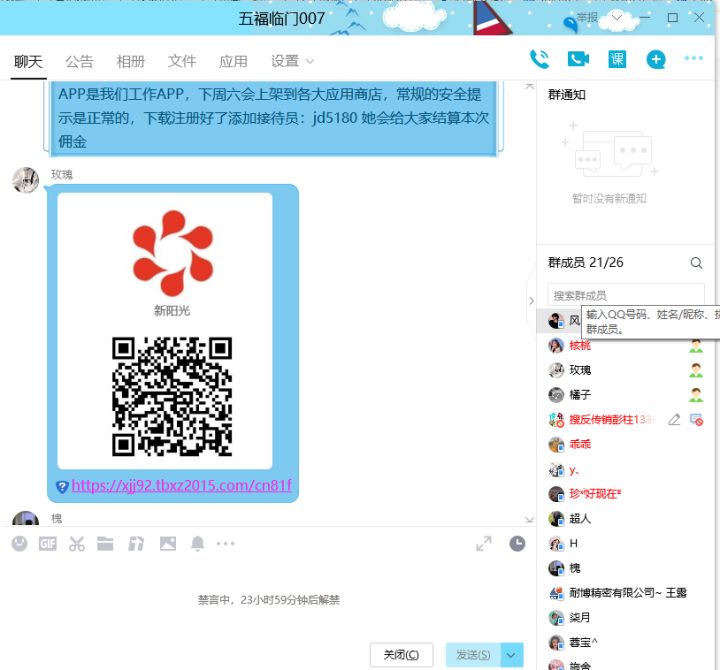Click the link safety shield icon
The width and height of the screenshot is (720, 670).
click(62, 486)
